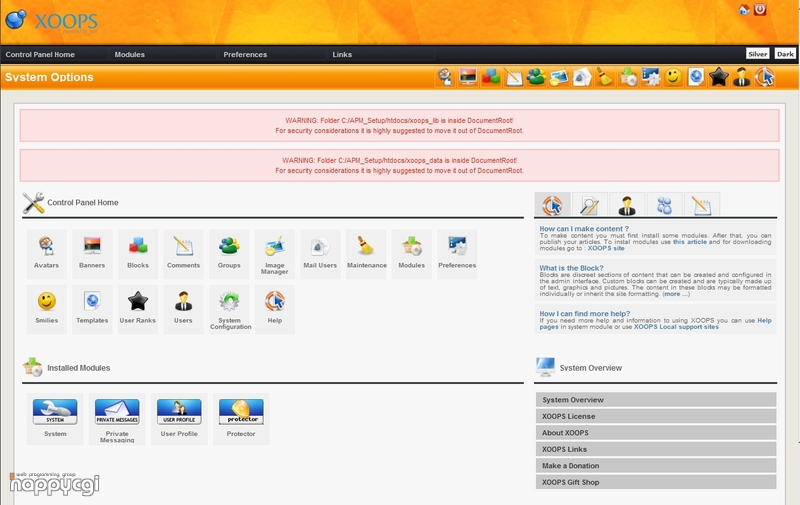The image size is (800, 505).
Task: Click 'How can I make content ?' heading
Action: [x=584, y=229]
